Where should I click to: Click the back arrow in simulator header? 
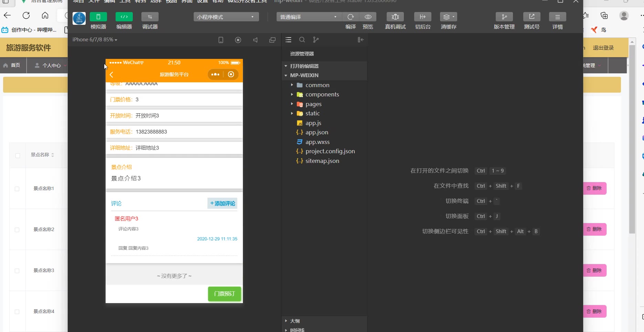click(x=111, y=75)
